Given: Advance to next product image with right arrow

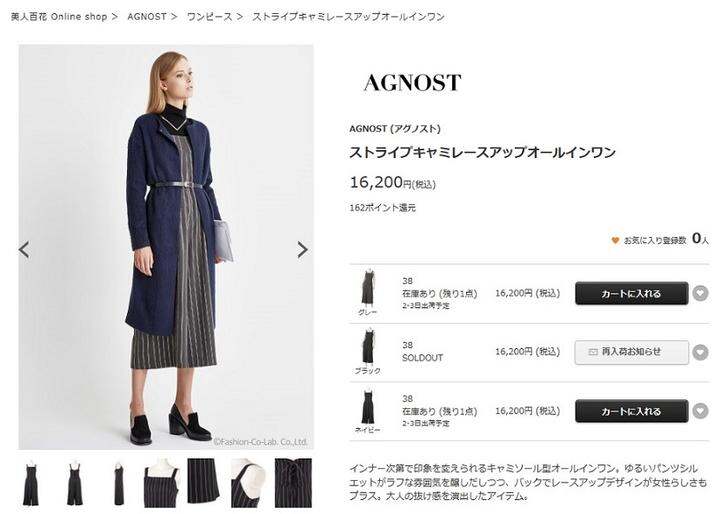Looking at the screenshot, I should click(302, 249).
